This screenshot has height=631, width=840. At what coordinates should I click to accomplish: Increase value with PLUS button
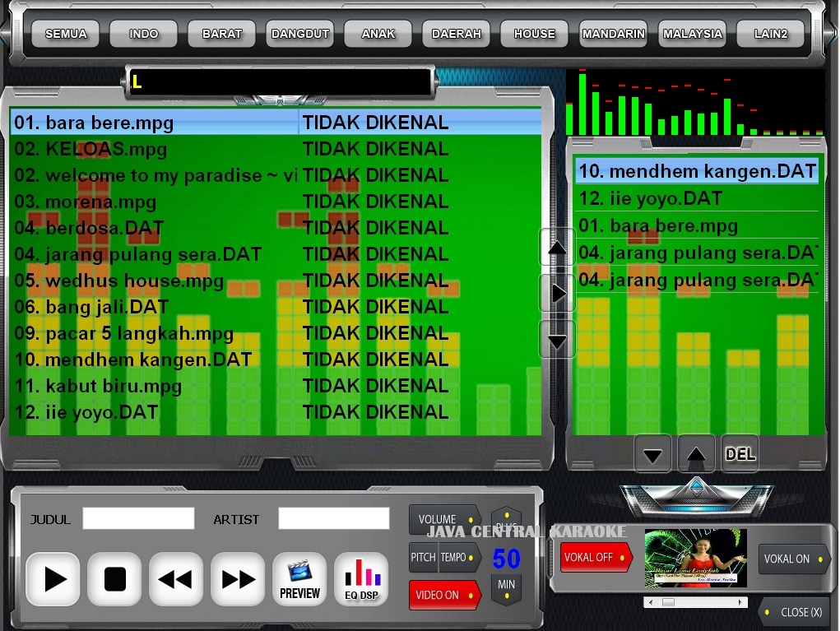pyautogui.click(x=506, y=521)
